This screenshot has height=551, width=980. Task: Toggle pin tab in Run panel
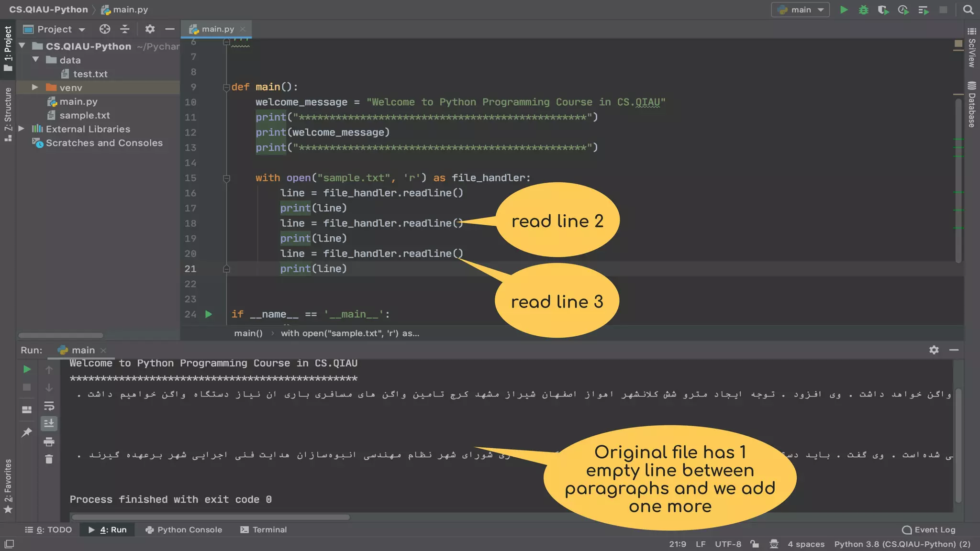pos(27,432)
